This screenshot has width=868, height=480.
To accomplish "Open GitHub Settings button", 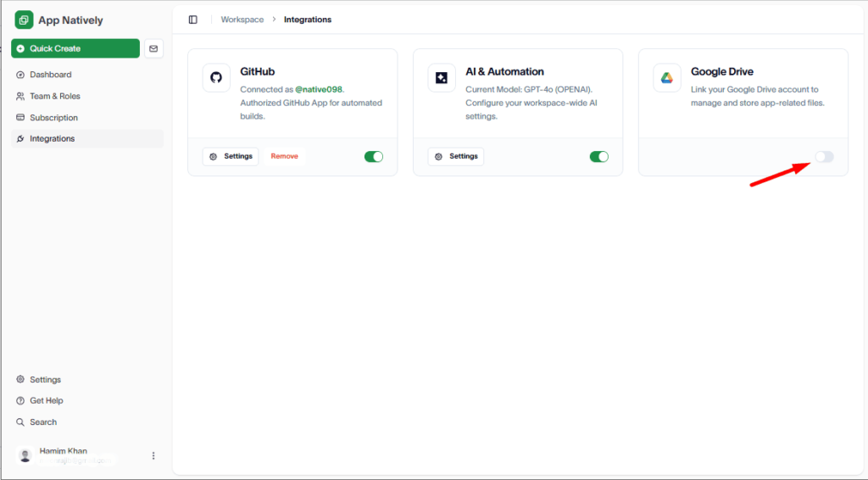I will point(231,157).
